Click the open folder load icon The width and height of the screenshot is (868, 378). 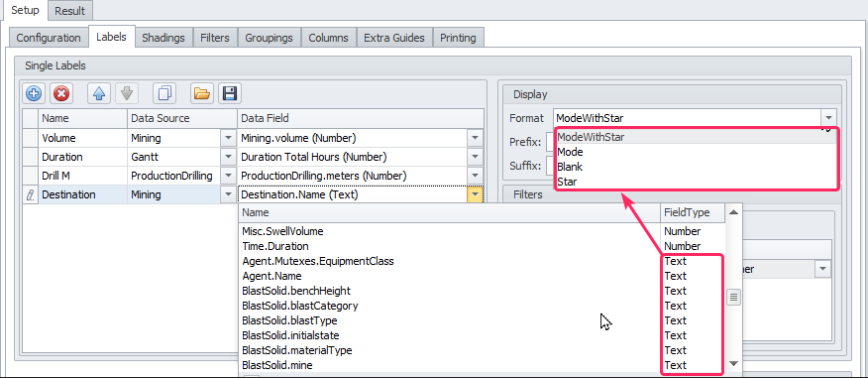pyautogui.click(x=202, y=93)
